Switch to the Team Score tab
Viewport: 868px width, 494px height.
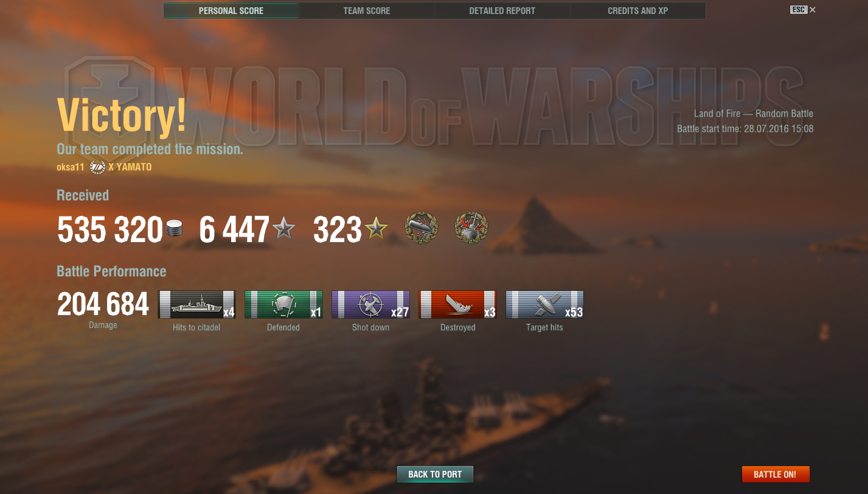coord(367,11)
